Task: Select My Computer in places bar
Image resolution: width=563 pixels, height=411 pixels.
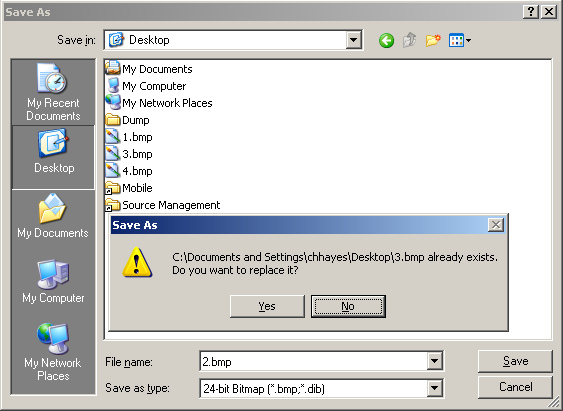Action: 53,281
